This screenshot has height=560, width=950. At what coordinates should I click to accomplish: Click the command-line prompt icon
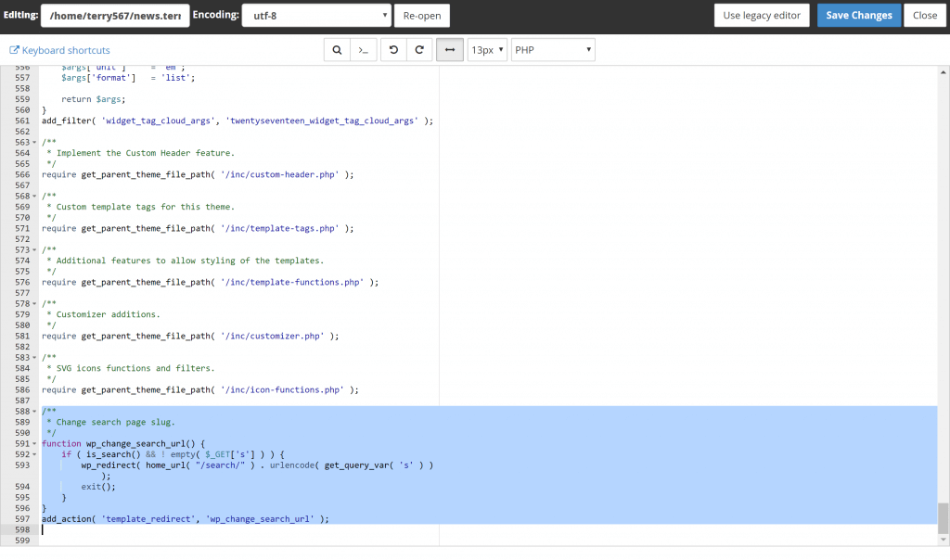click(x=363, y=50)
